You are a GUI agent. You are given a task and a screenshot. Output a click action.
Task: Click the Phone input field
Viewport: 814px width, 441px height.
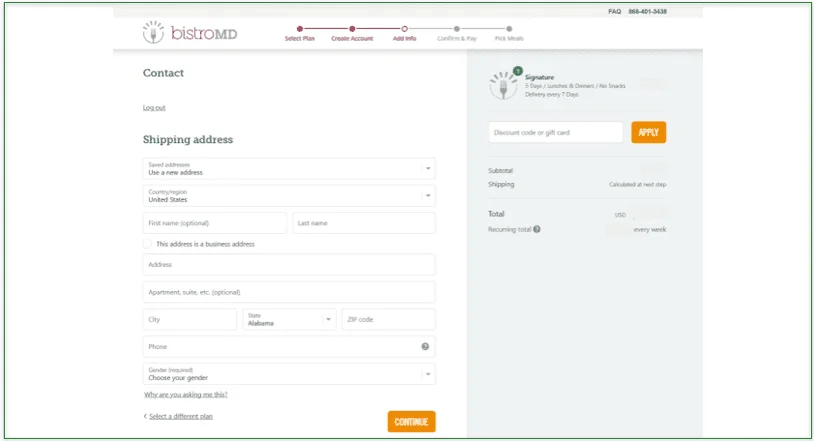coord(289,346)
